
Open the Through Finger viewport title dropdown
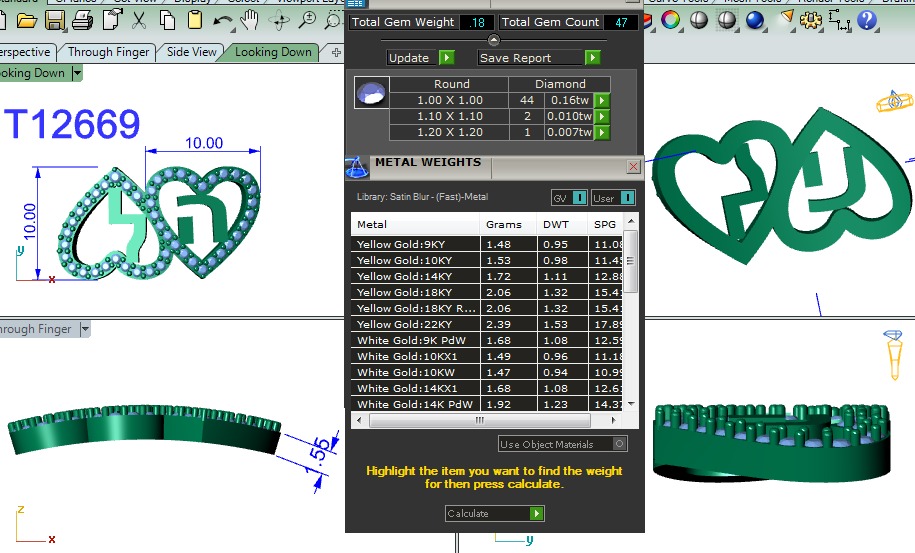[85, 329]
